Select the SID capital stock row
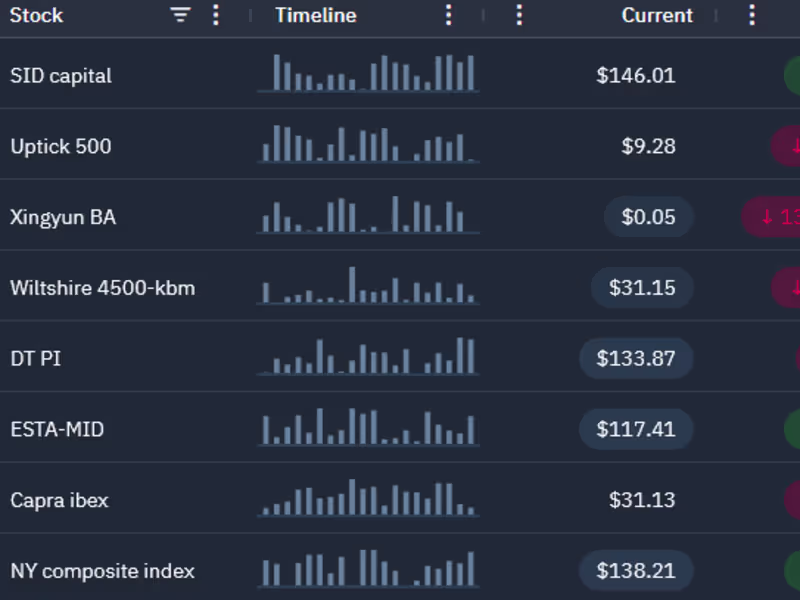This screenshot has width=800, height=600. tap(61, 76)
